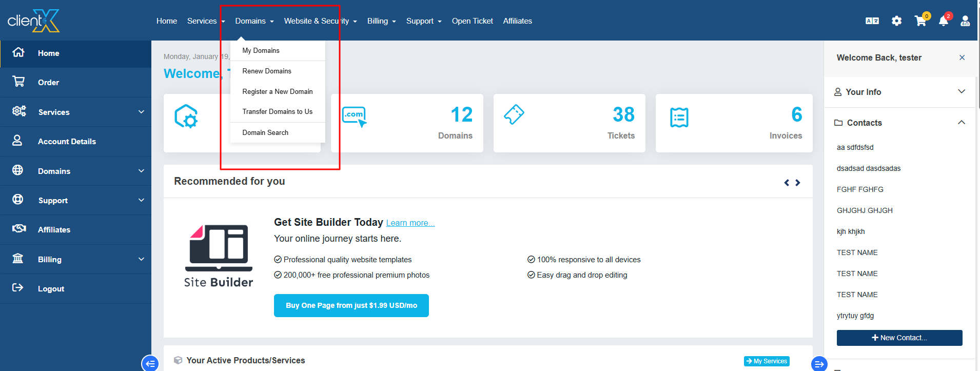Open the Learn more link

410,223
